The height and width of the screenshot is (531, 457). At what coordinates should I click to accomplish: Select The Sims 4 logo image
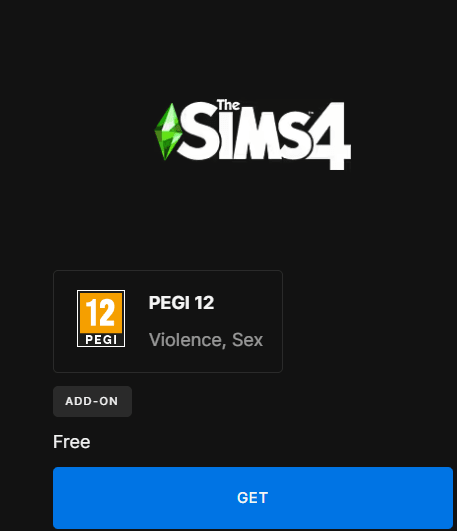(x=253, y=134)
